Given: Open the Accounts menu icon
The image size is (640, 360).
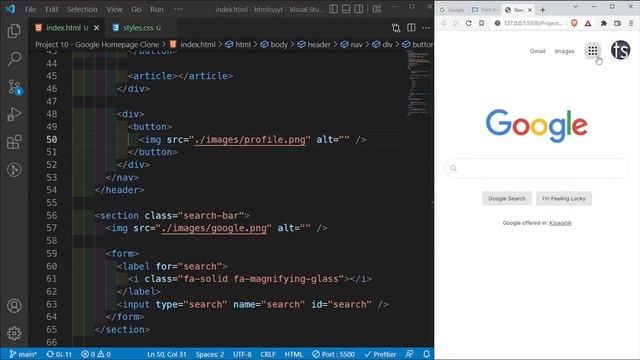Looking at the screenshot, I should (x=14, y=305).
